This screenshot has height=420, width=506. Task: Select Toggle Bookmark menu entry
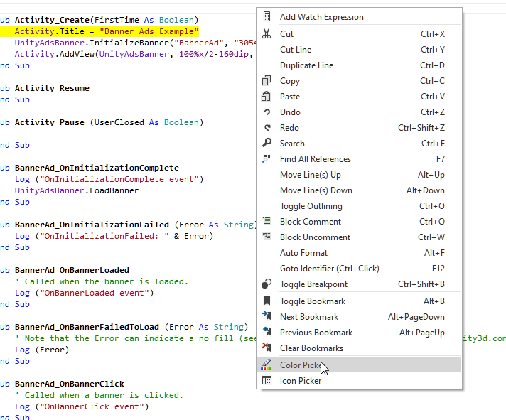pyautogui.click(x=359, y=301)
